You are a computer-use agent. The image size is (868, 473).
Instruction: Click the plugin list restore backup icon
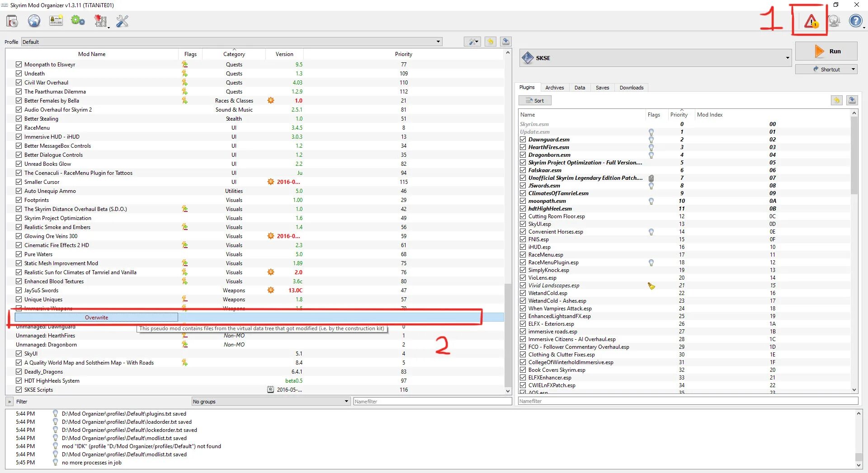837,100
